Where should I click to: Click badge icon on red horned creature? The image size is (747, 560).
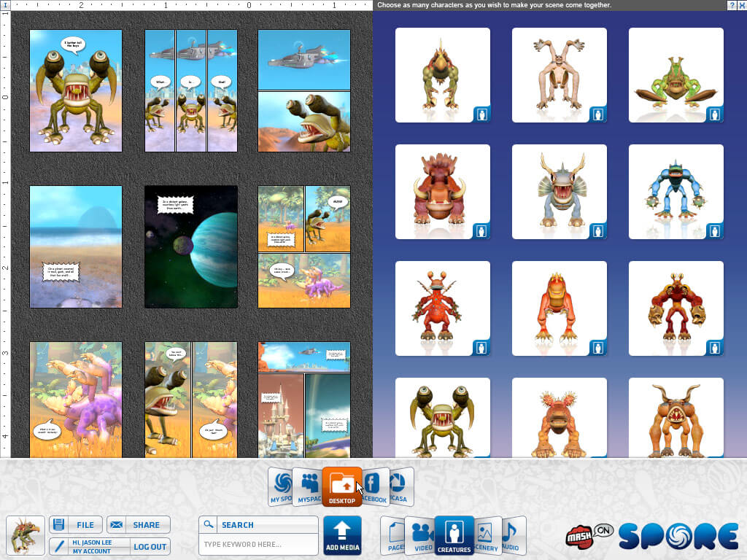[x=481, y=231]
